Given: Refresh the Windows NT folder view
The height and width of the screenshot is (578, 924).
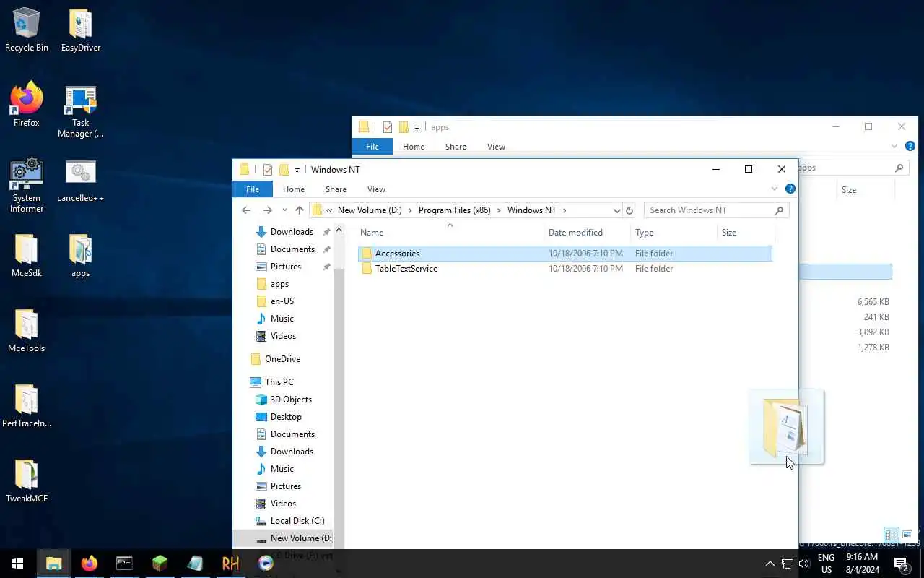Looking at the screenshot, I should pos(629,210).
